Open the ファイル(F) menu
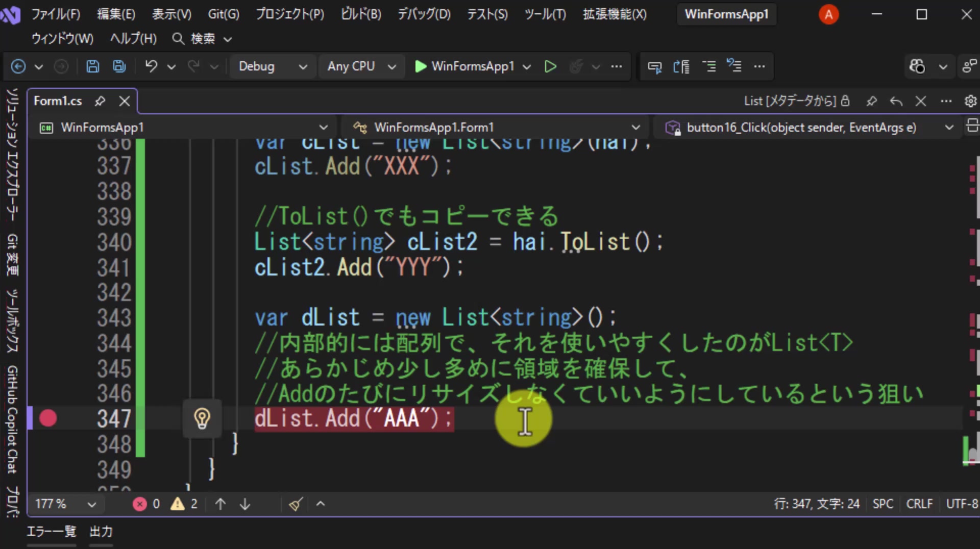Image resolution: width=980 pixels, height=549 pixels. [56, 14]
